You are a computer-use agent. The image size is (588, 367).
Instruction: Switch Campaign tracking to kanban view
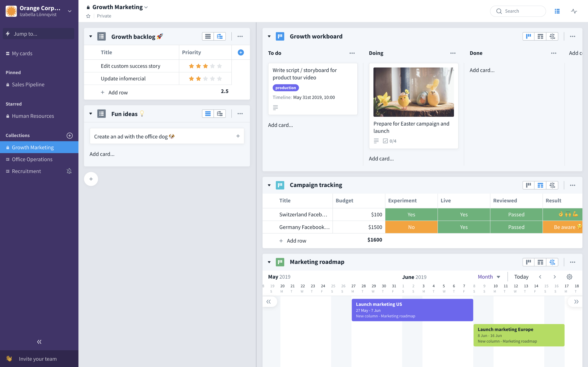click(529, 185)
